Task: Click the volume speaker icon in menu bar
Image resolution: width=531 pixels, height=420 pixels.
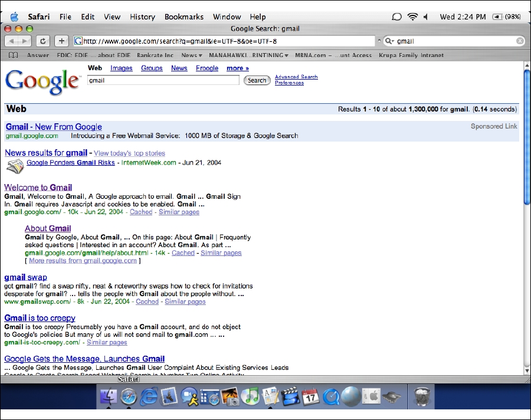Action: [425, 17]
